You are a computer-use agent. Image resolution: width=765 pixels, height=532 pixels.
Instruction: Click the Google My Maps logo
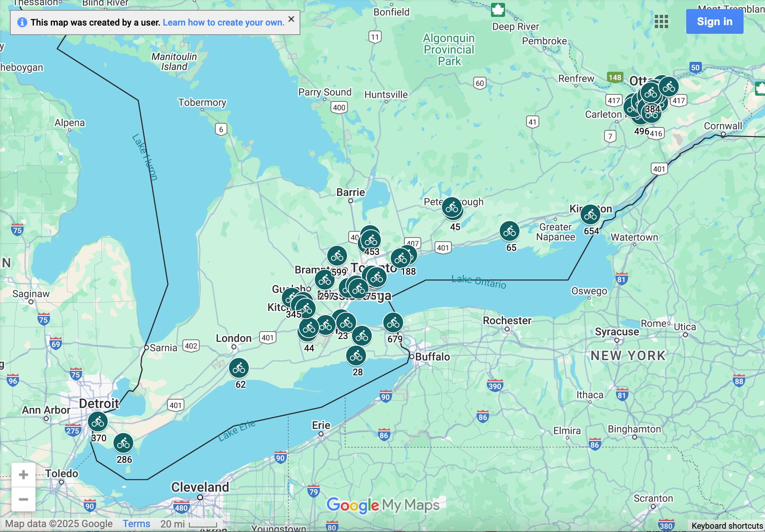click(x=383, y=505)
